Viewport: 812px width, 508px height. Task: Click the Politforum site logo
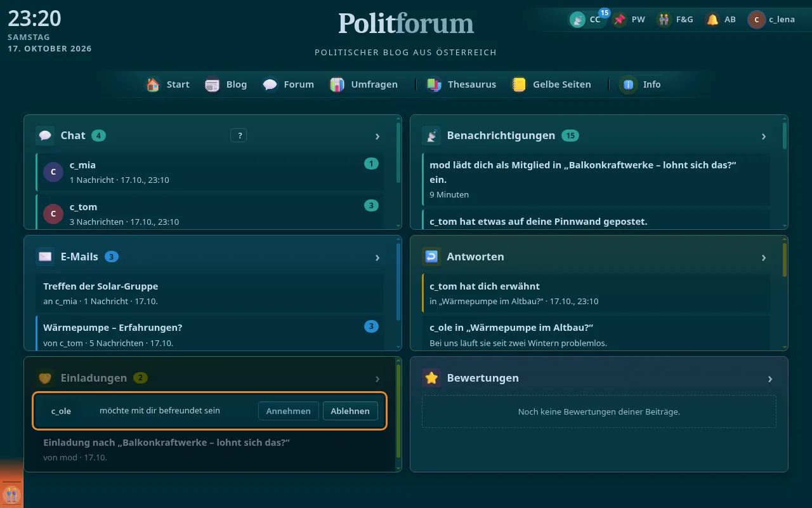(x=406, y=23)
